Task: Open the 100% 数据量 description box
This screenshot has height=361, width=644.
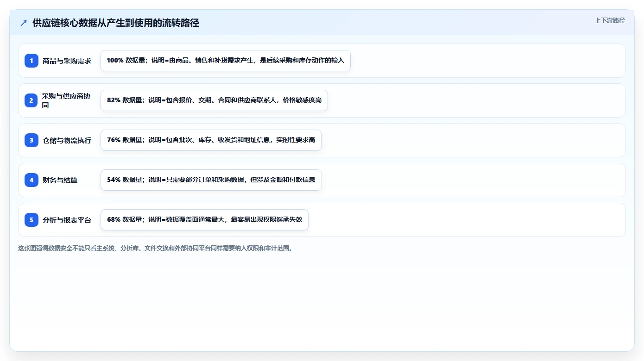Action: (x=226, y=61)
